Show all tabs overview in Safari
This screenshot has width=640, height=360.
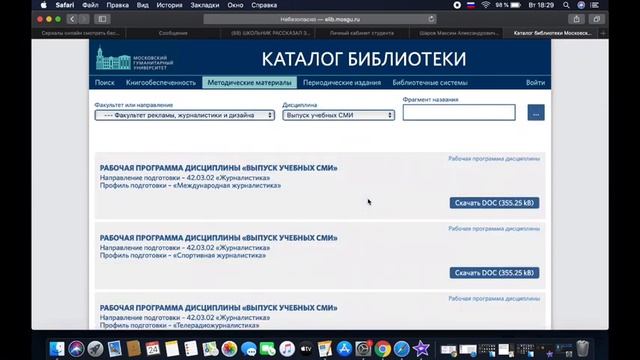coord(596,19)
